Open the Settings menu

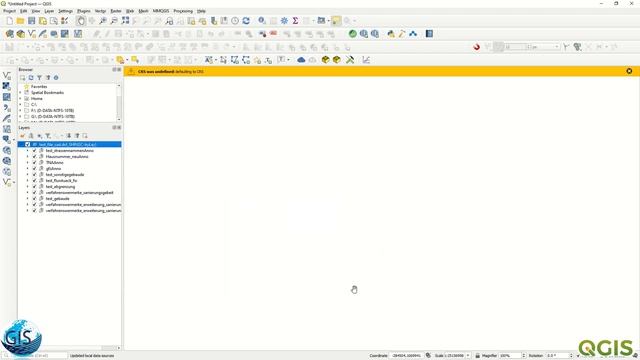pyautogui.click(x=65, y=11)
